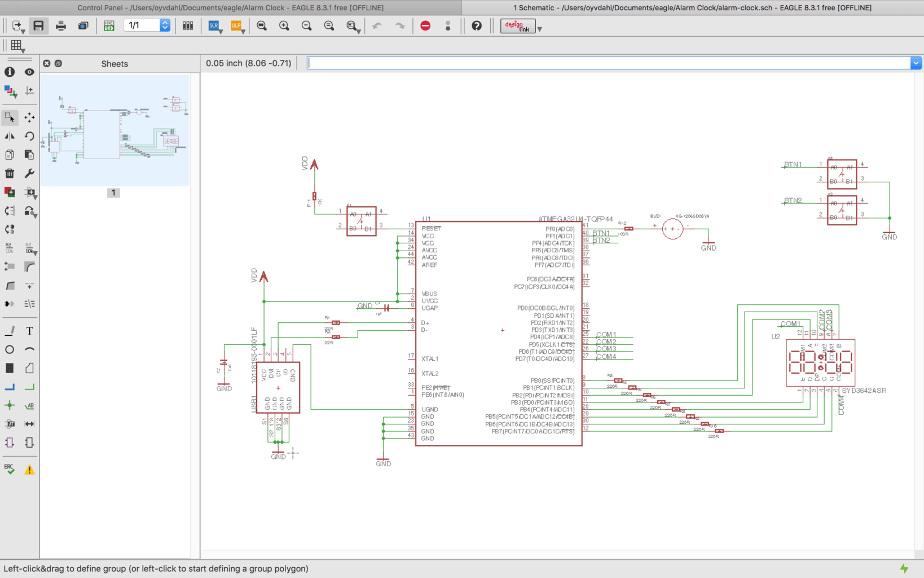The image size is (924, 578).
Task: Select the green Net drawing tool
Action: pyautogui.click(x=29, y=387)
